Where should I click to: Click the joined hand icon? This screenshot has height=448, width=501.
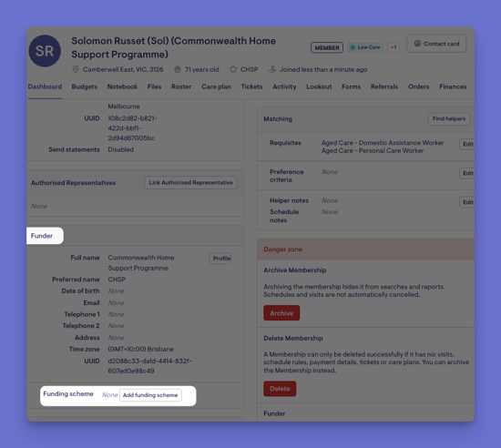tap(272, 69)
